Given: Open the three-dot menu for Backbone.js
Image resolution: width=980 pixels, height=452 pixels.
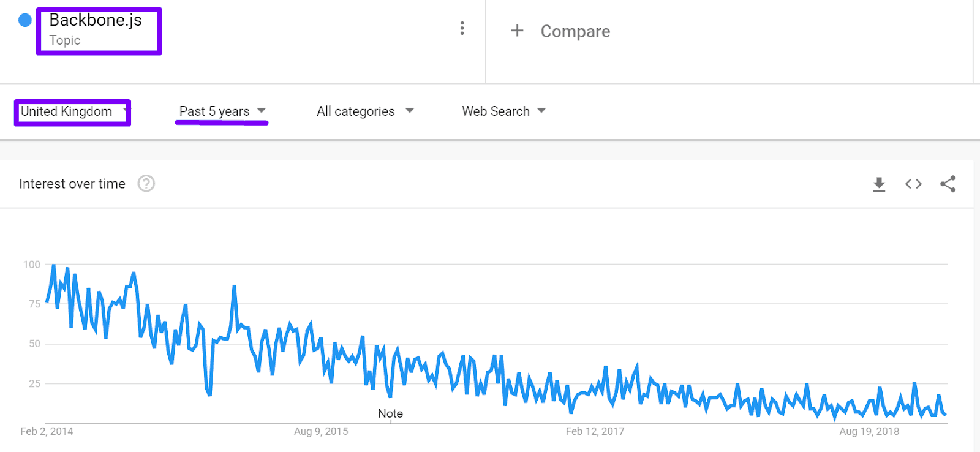Looking at the screenshot, I should [x=462, y=28].
